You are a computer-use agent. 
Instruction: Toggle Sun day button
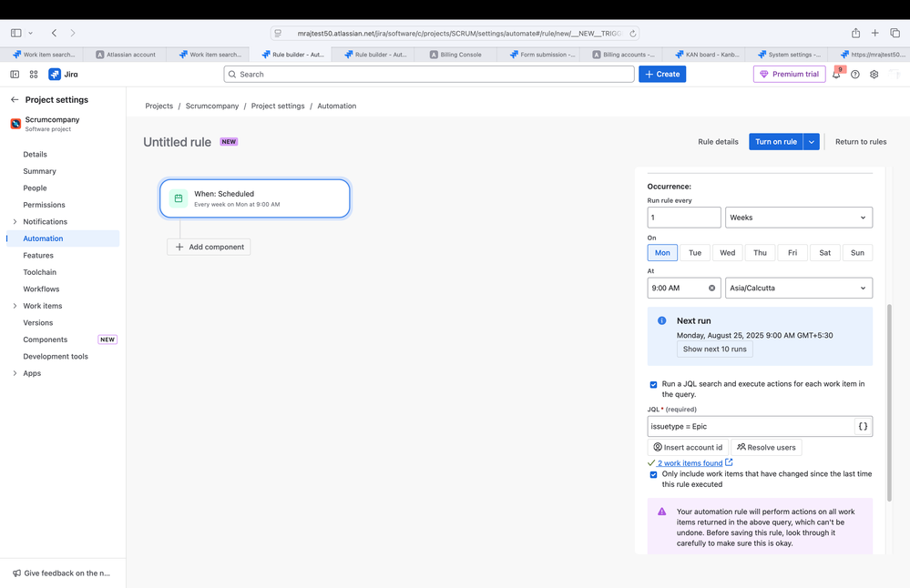point(857,253)
